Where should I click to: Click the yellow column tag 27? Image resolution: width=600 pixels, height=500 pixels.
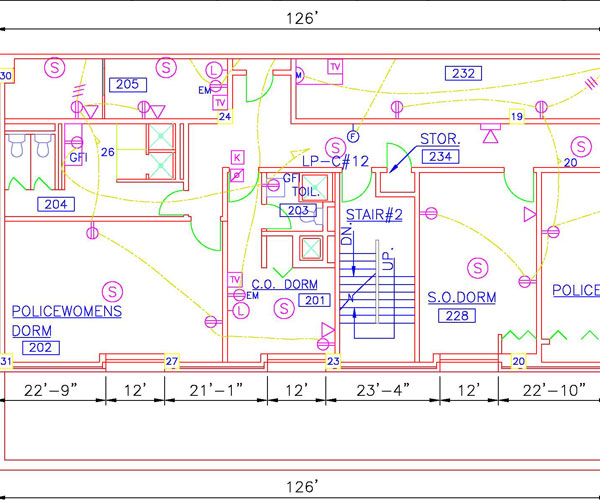(x=172, y=361)
